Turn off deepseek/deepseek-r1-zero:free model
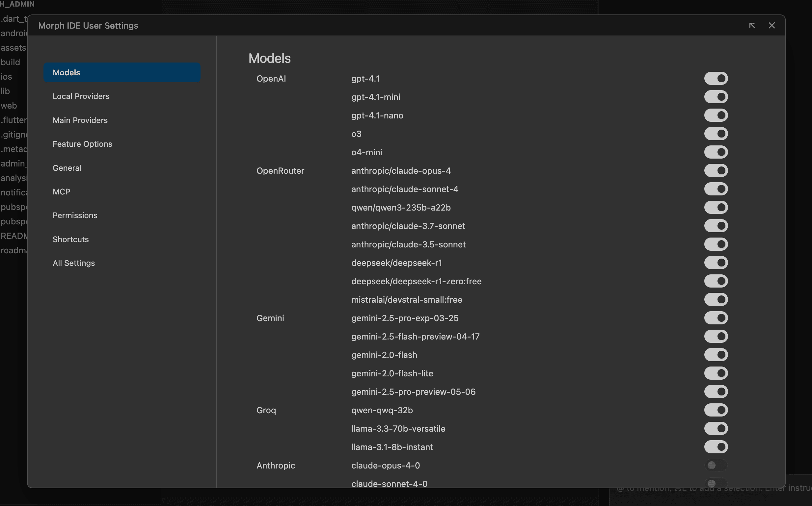 coord(716,281)
